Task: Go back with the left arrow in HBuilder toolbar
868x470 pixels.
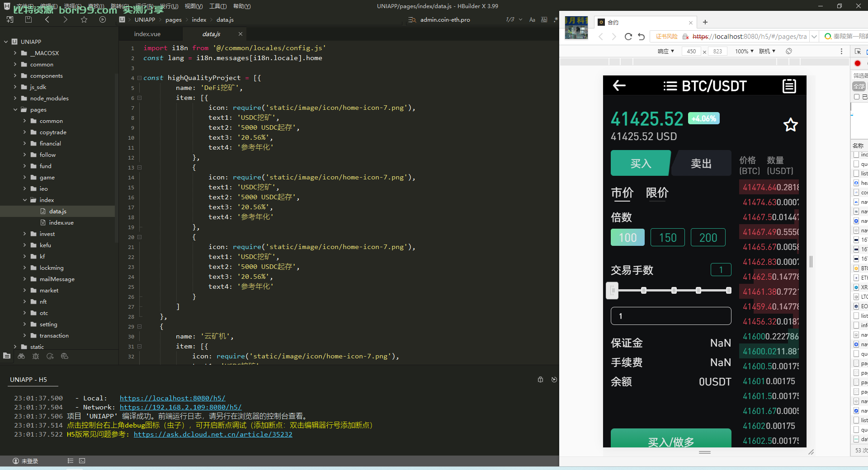Action: click(47, 19)
